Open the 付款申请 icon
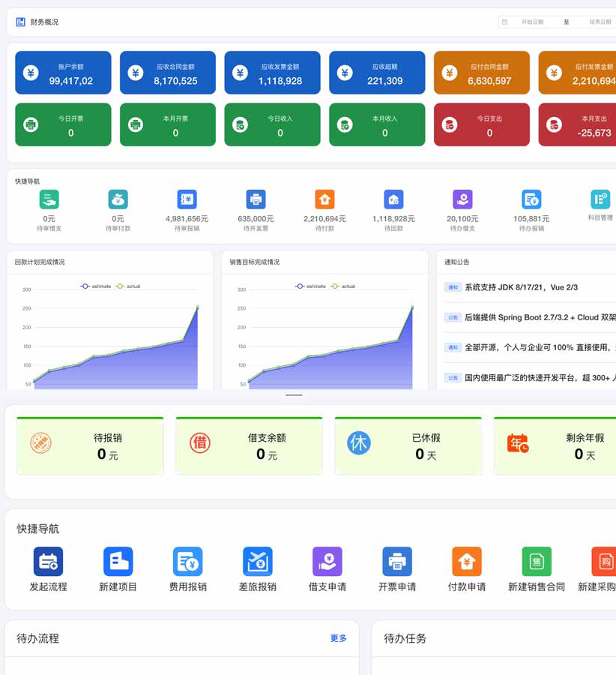The height and width of the screenshot is (675, 616). pyautogui.click(x=467, y=561)
